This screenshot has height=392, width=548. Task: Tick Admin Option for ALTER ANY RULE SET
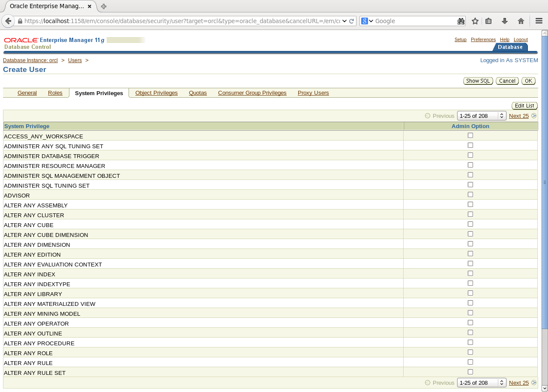[x=470, y=372]
